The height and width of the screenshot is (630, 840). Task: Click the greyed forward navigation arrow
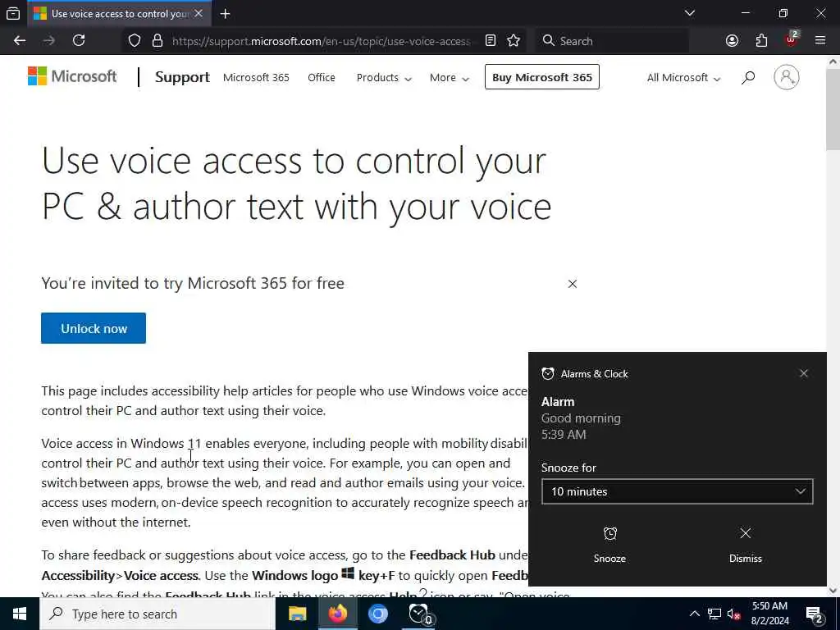48,41
